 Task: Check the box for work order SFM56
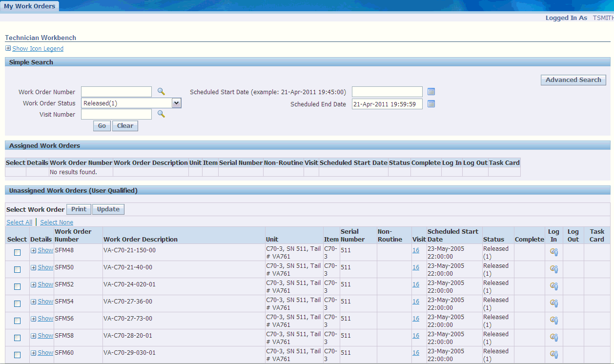18,321
